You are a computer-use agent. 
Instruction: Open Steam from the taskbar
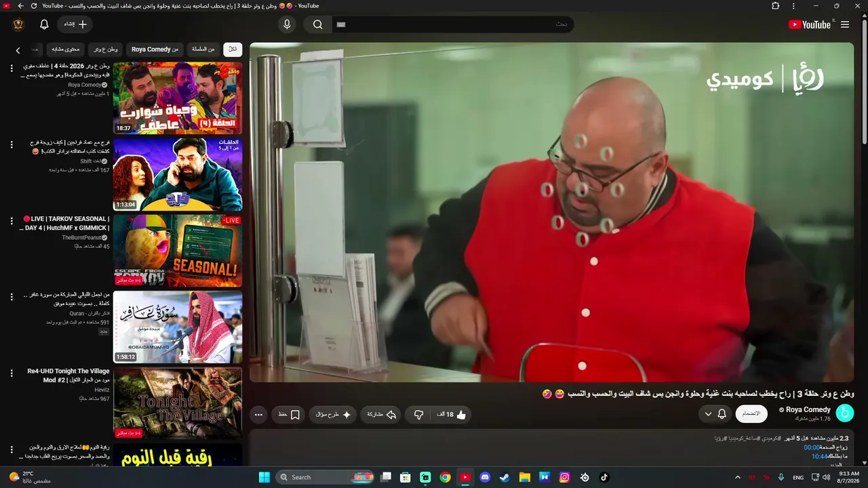505,477
